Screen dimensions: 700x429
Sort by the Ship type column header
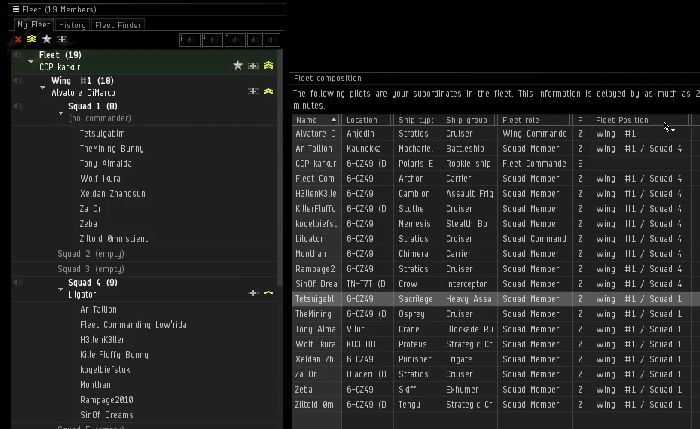416,120
